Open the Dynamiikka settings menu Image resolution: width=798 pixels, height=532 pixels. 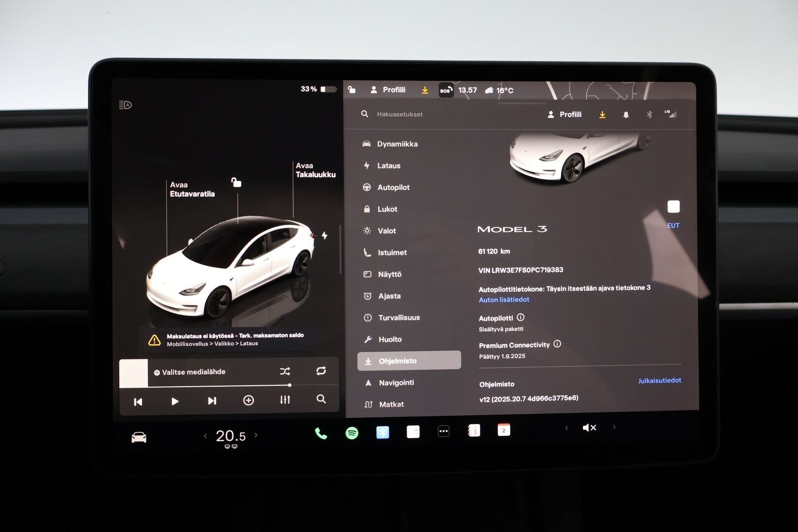coord(390,144)
